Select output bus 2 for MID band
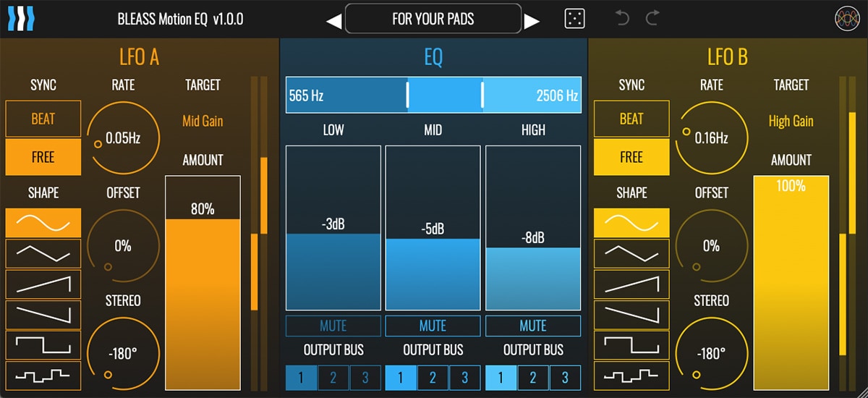This screenshot has height=398, width=868. click(x=433, y=377)
